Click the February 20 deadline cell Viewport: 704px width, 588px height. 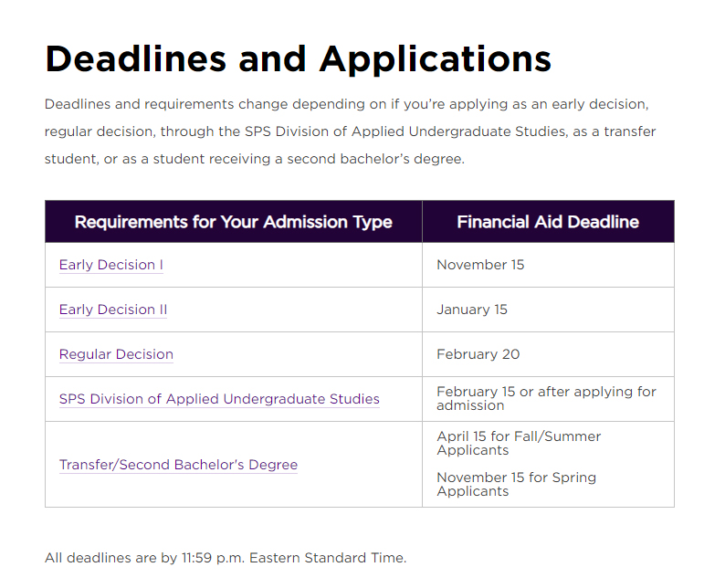click(x=478, y=354)
